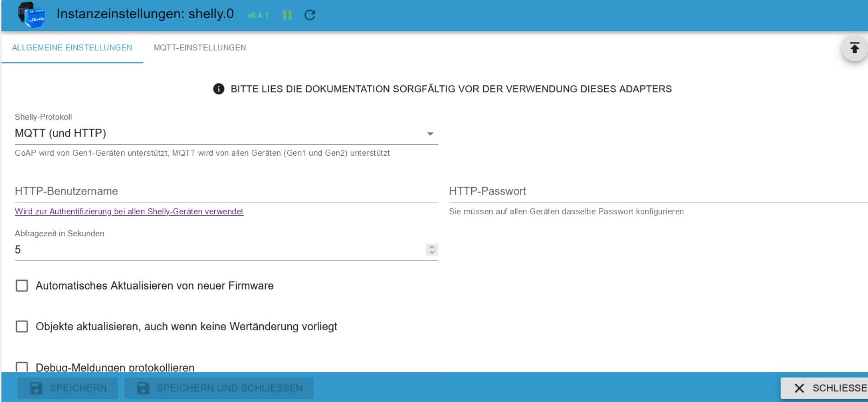868x402 pixels.
Task: Toggle Objekte aktualisieren ohne Wertänderung checkbox
Action: [x=22, y=327]
